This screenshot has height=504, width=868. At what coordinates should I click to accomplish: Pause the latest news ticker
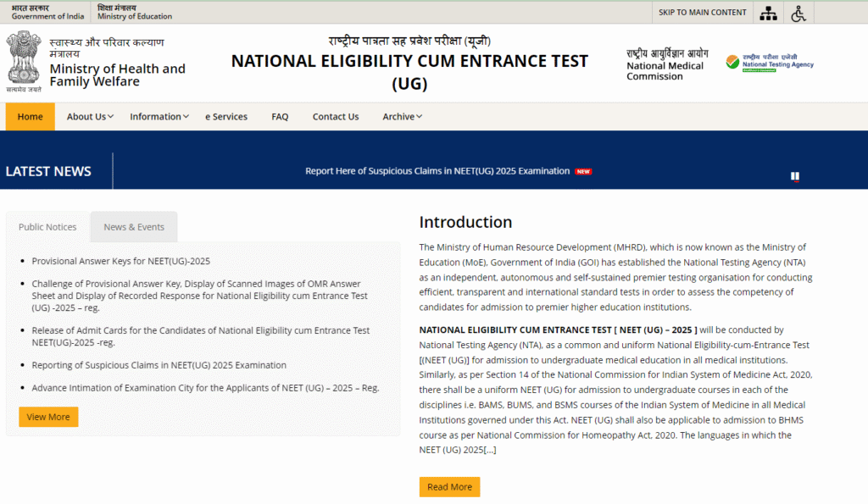click(795, 176)
